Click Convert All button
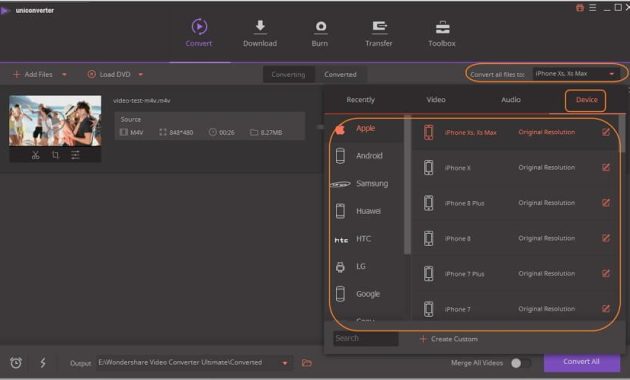The width and height of the screenshot is (630, 380). tap(581, 362)
